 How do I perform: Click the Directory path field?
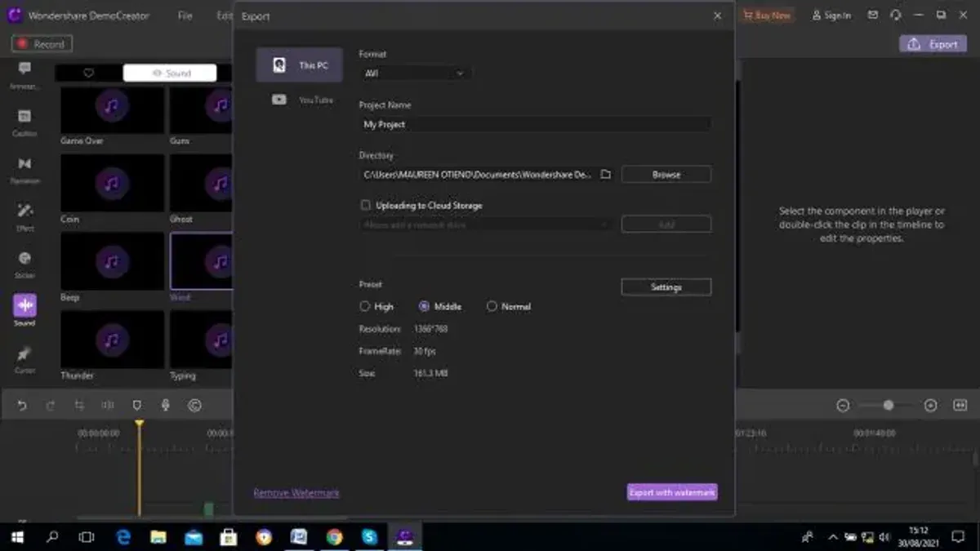479,174
